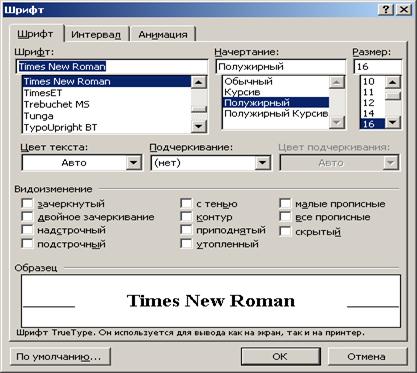Select the Шрифт tab
Screen dimensions: 417x373
pos(35,34)
